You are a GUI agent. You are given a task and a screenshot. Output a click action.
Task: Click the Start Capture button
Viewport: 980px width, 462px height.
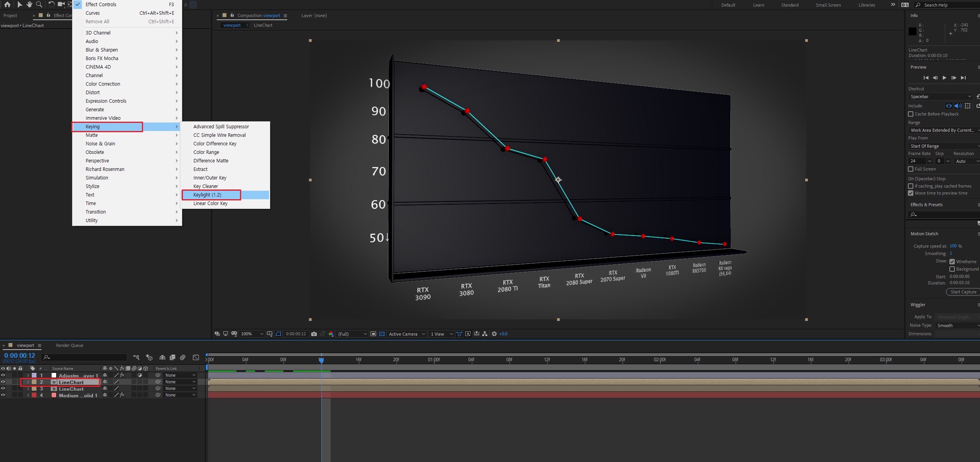[963, 292]
